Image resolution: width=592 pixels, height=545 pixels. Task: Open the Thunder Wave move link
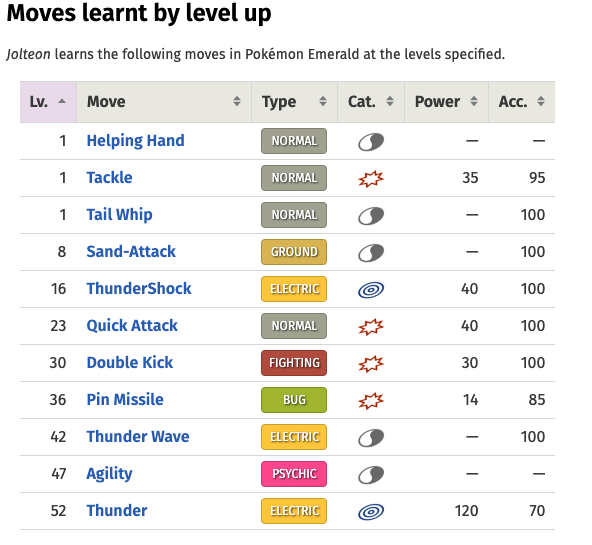(138, 436)
